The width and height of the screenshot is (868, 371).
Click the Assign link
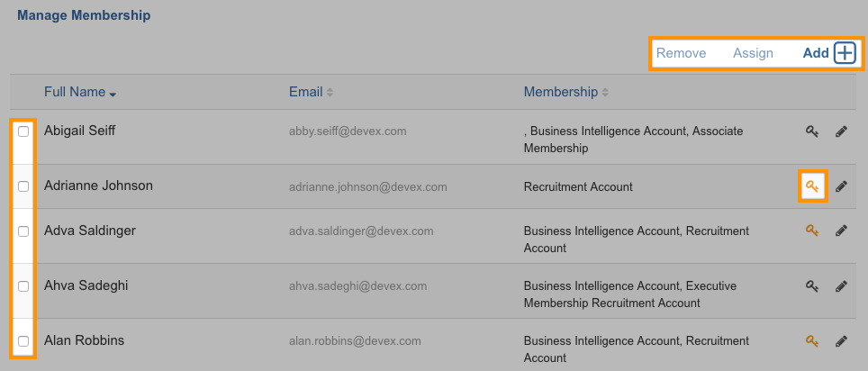[753, 53]
